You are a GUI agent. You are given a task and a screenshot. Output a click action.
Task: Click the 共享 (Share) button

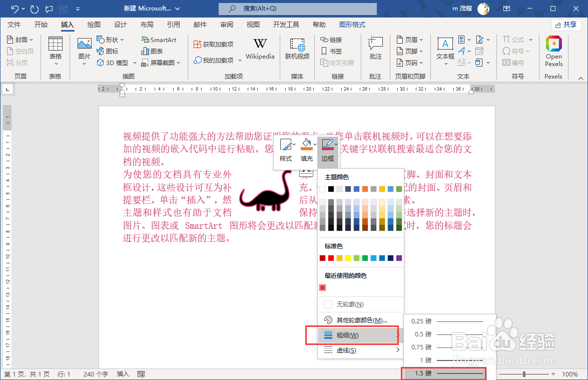click(566, 24)
